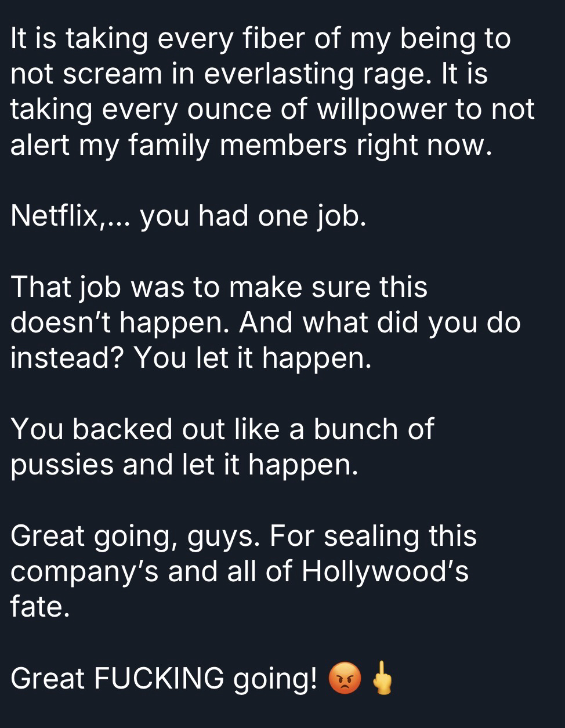Screen dimensions: 565x728
Task: Click the word "company's" in the post
Action: pos(84,572)
